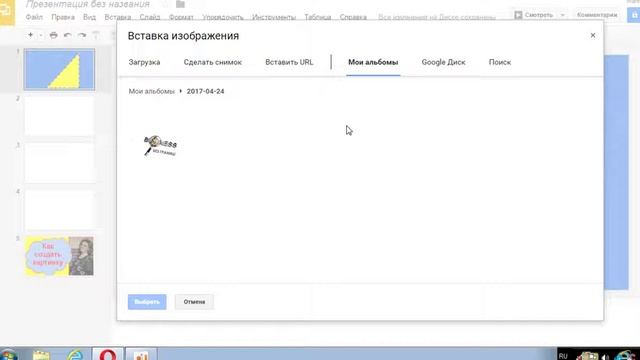Open Internet Explorer from taskbar
This screenshot has height=360, width=640.
click(75, 355)
